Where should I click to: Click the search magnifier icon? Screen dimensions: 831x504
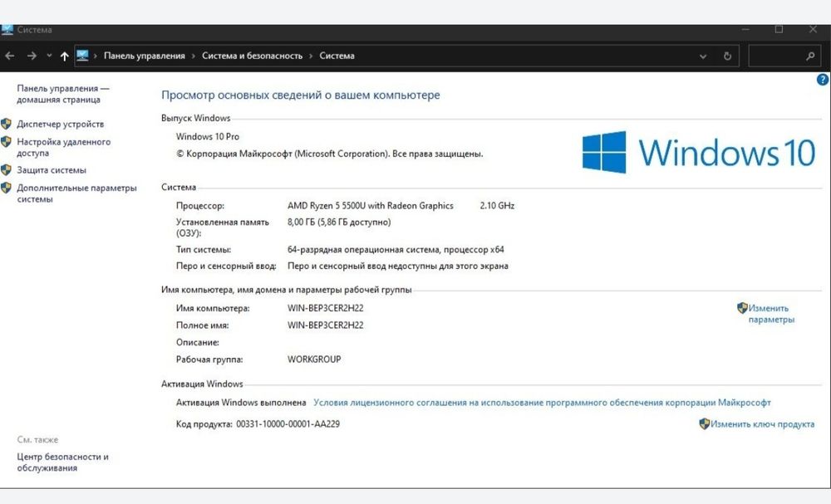coord(809,56)
